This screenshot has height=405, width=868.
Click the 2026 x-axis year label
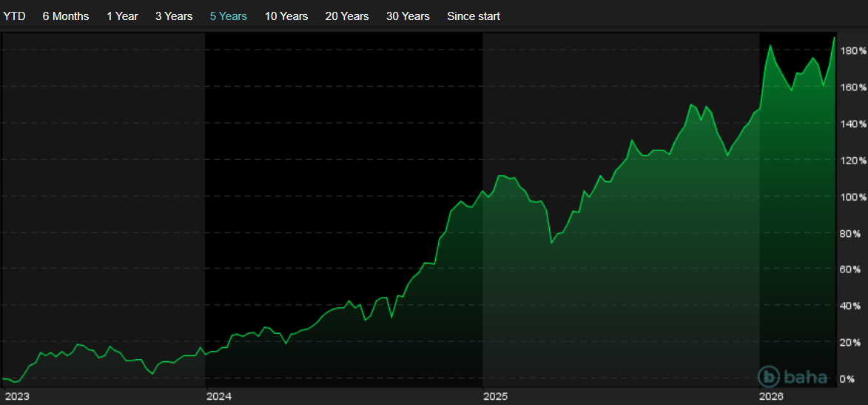click(772, 397)
